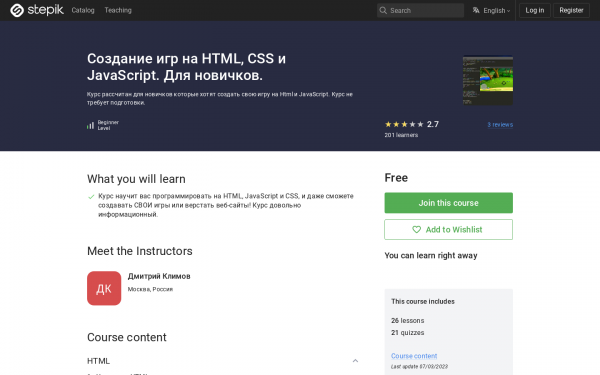Click the search magnifier icon
The height and width of the screenshot is (375, 600).
[383, 10]
